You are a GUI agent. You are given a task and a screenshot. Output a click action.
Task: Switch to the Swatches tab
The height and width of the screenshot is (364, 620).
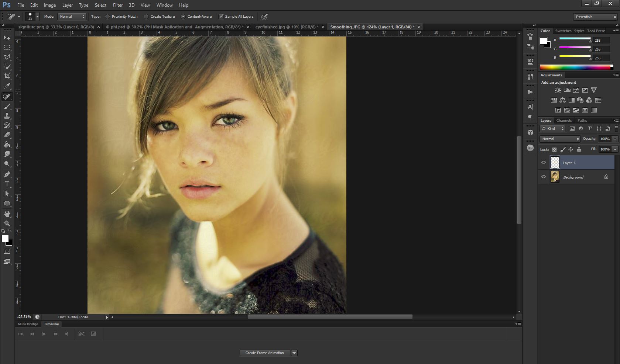tap(563, 31)
